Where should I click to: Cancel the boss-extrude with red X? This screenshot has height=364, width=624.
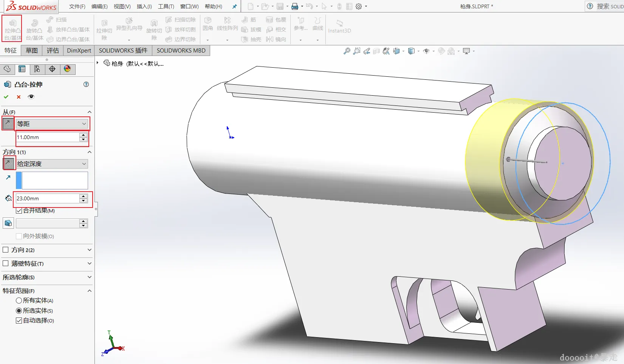tap(19, 97)
